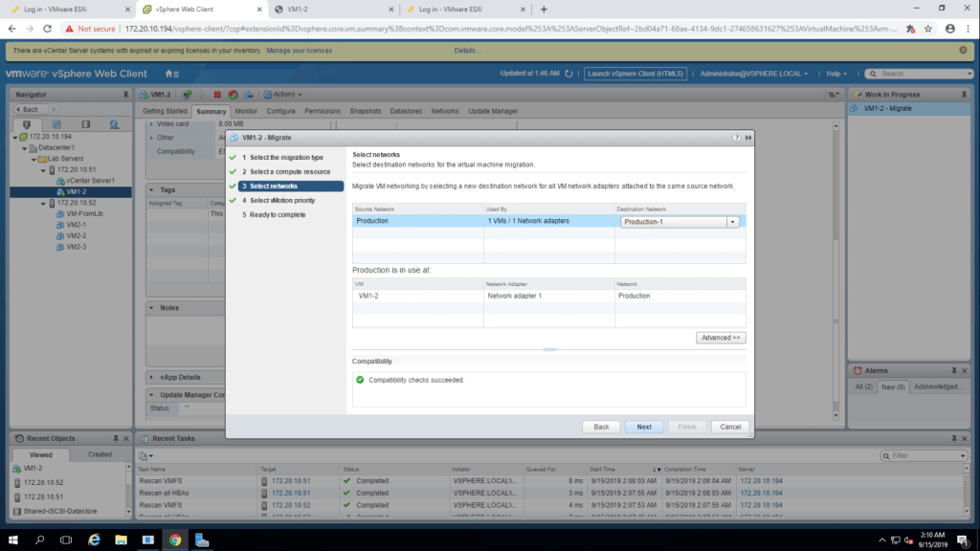Viewport: 980px width, 551px height.
Task: Open Google Chrome from the taskbar
Action: [x=175, y=540]
